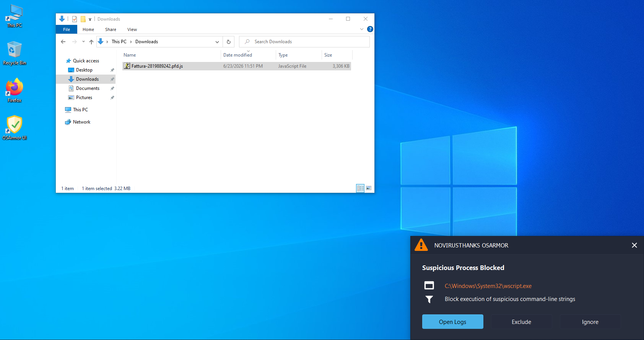Sort files by the Name column
The height and width of the screenshot is (340, 644).
(171, 55)
